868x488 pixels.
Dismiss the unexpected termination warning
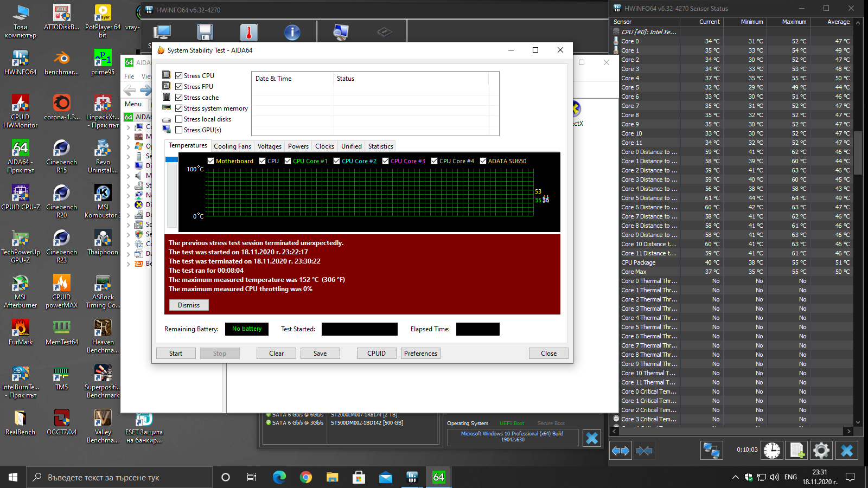pos(189,305)
